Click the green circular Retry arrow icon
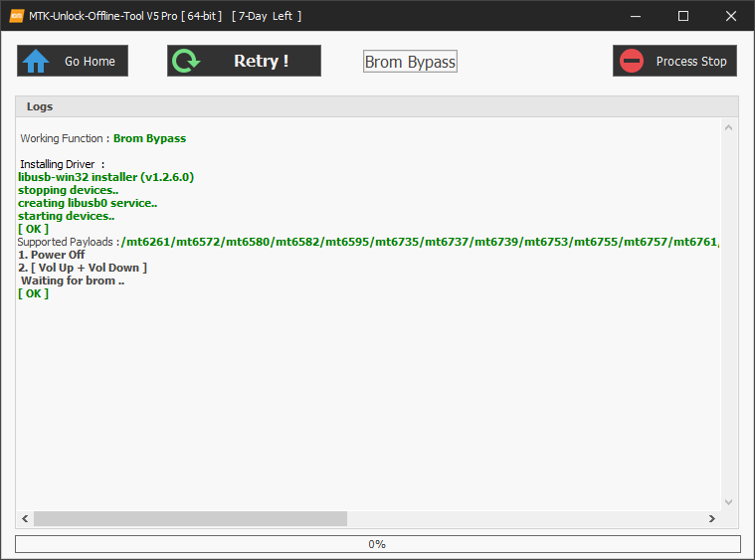Viewport: 755px width, 560px height. pos(186,61)
